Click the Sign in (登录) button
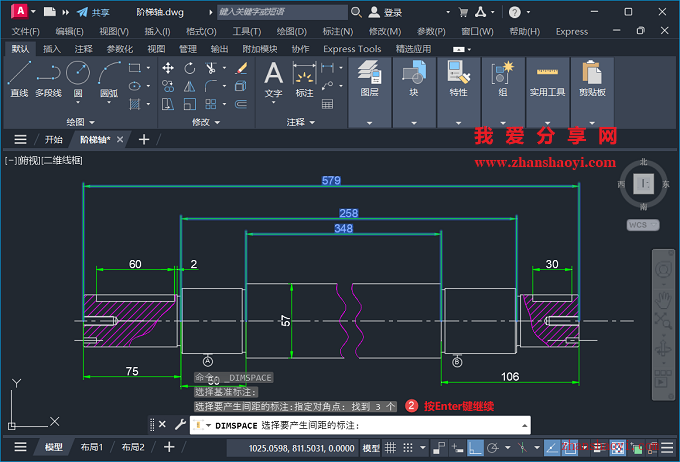The width and height of the screenshot is (680, 462). (x=386, y=12)
